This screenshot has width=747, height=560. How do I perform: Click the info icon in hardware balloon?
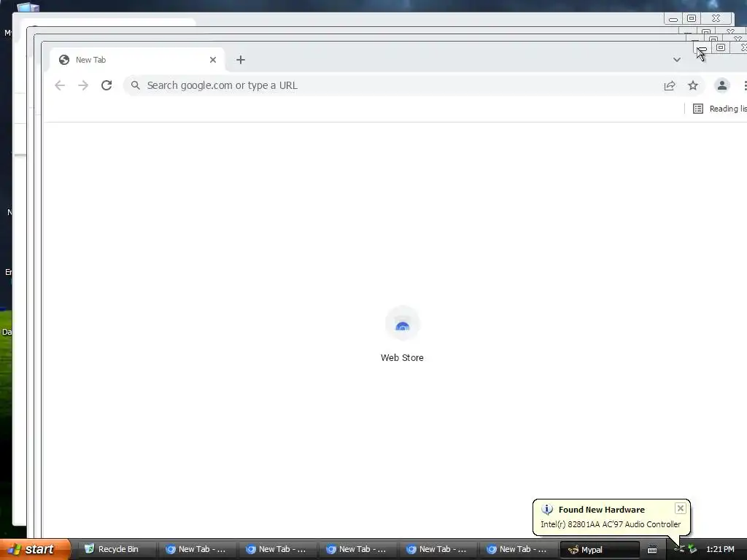click(x=547, y=510)
